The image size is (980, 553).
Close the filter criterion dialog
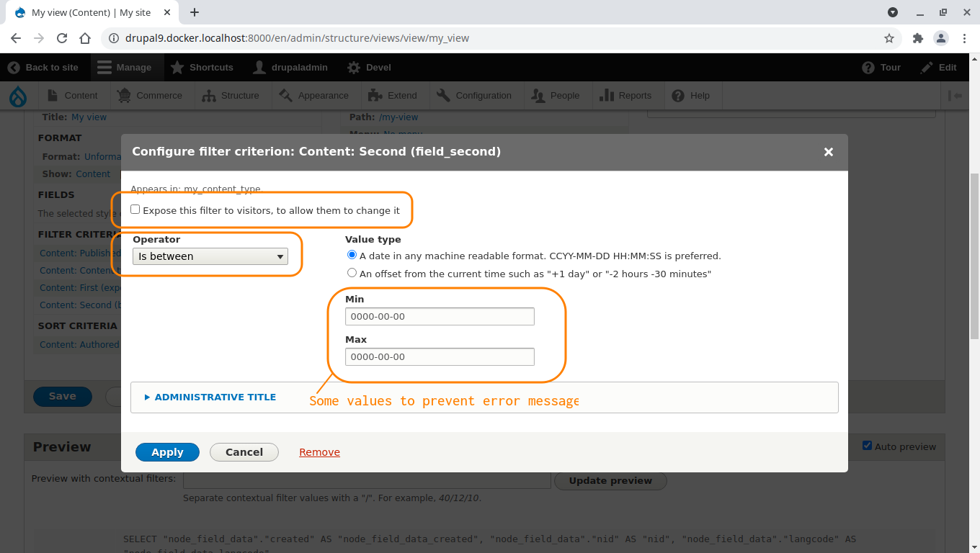(828, 152)
